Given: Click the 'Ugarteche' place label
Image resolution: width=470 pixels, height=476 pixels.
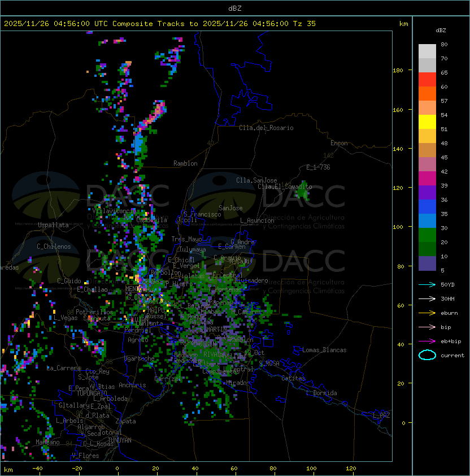Looking at the screenshot, I should click(139, 358).
